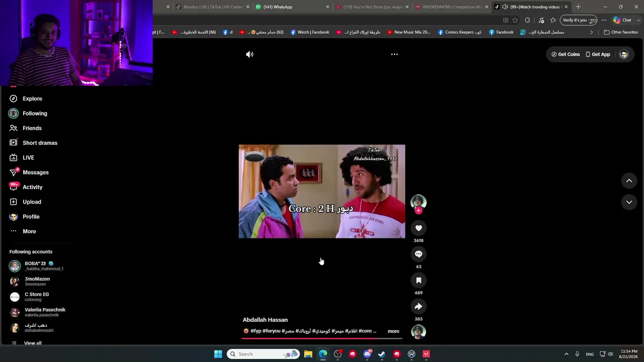Open the BOBA following account

click(x=37, y=266)
